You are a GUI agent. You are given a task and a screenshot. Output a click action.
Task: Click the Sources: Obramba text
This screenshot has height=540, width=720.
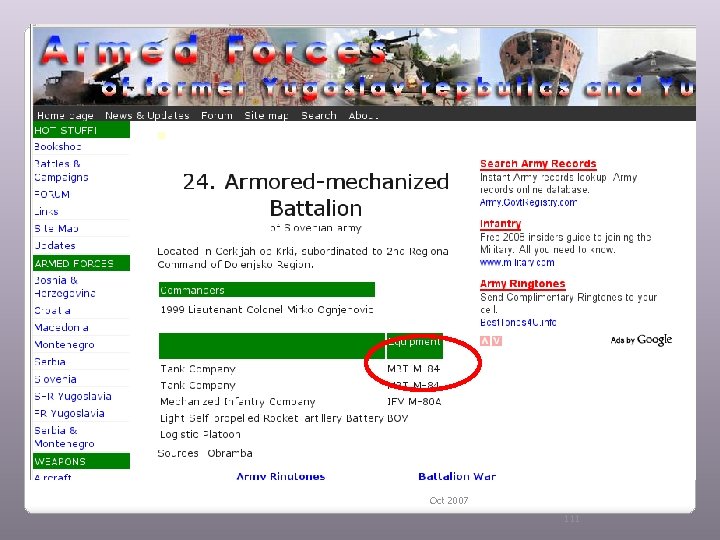[x=205, y=453]
